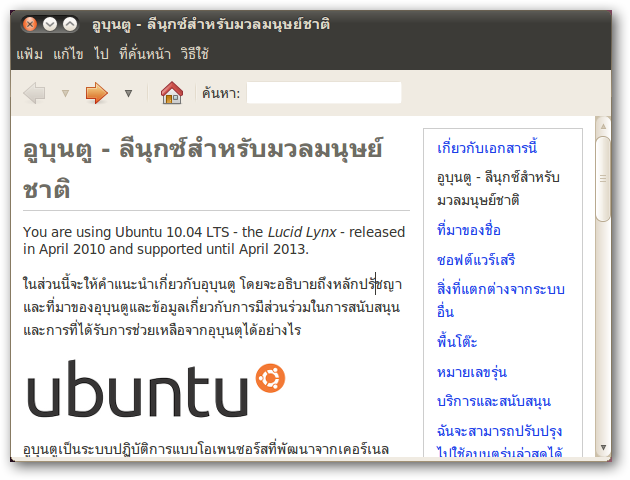Viewport: 630px width, 480px height.
Task: Open link ฉันจะสามารถปรับปรุง
Action: pos(499,431)
